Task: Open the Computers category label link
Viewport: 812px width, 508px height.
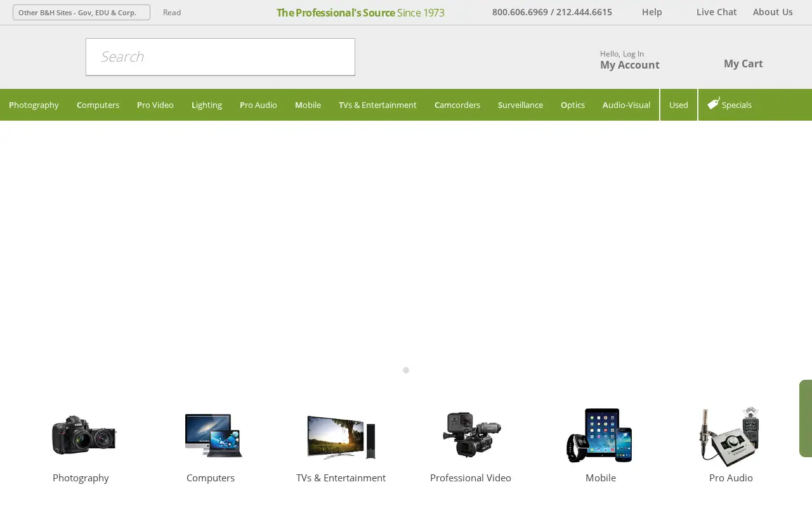Action: coord(211,478)
